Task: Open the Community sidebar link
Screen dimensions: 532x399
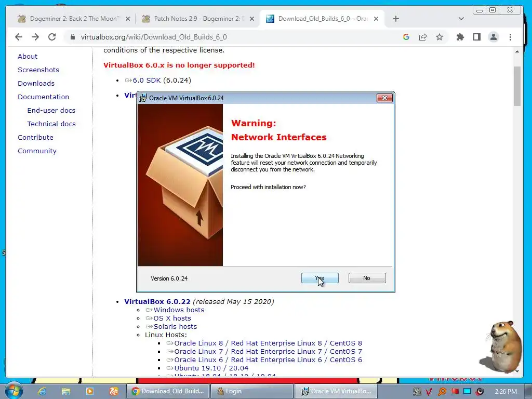Action: (x=37, y=151)
